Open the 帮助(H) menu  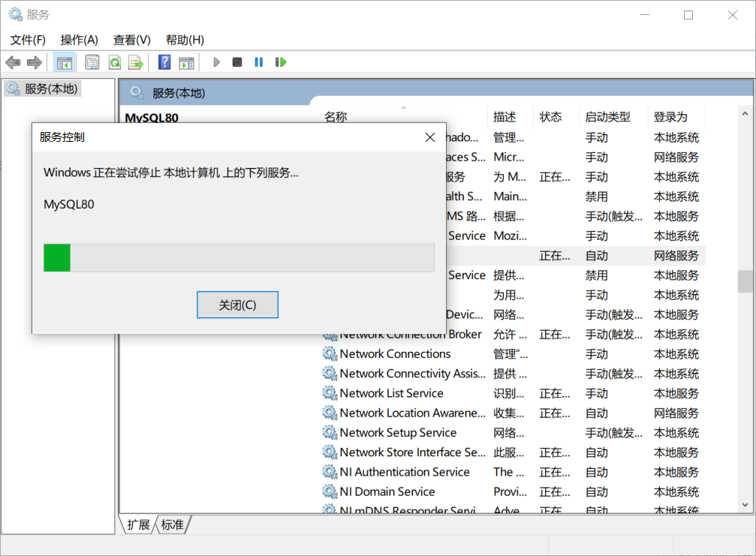[x=185, y=40]
